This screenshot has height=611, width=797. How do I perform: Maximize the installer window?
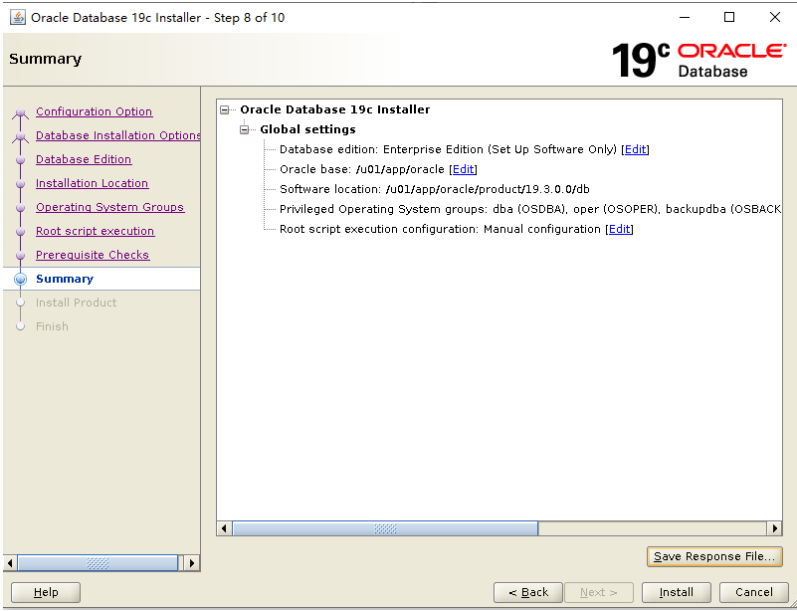point(729,17)
